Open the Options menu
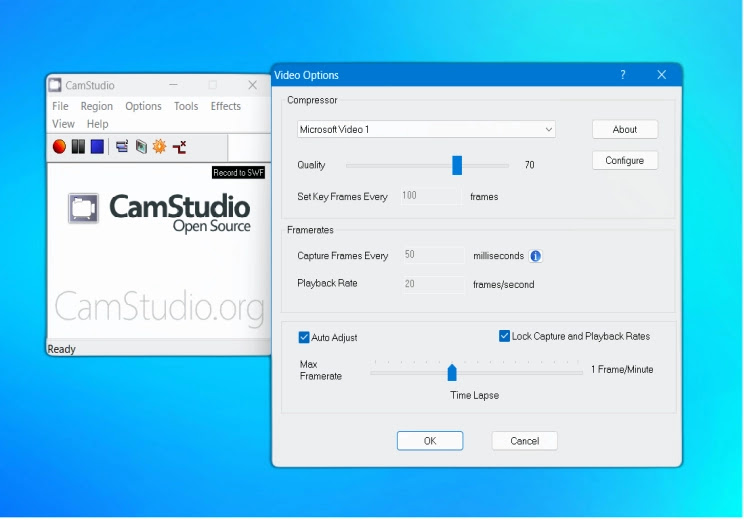 pyautogui.click(x=143, y=106)
